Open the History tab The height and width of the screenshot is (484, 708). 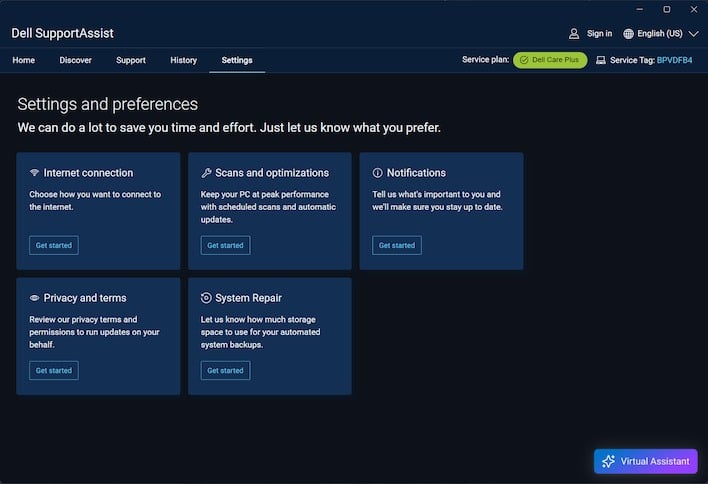pos(183,60)
